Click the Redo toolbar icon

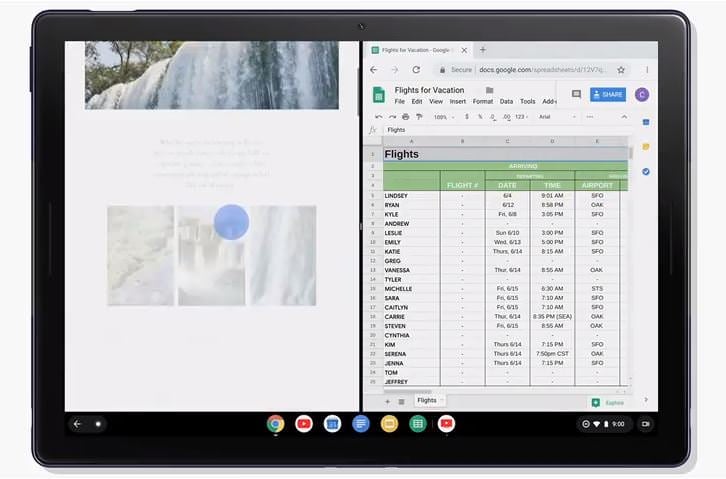click(x=392, y=117)
